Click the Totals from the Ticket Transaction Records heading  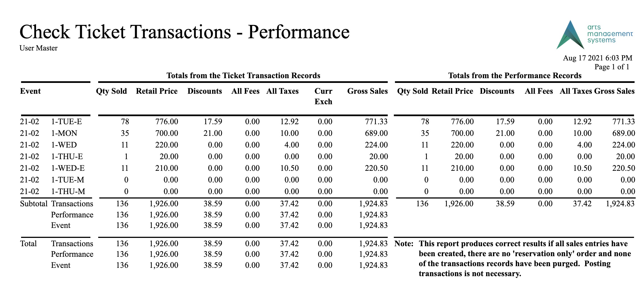pos(243,76)
